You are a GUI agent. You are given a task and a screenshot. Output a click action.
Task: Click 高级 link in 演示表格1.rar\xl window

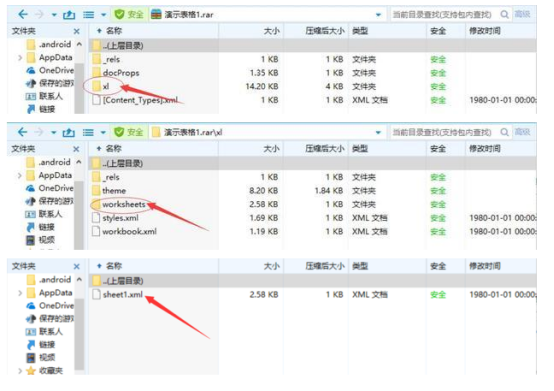pos(522,132)
